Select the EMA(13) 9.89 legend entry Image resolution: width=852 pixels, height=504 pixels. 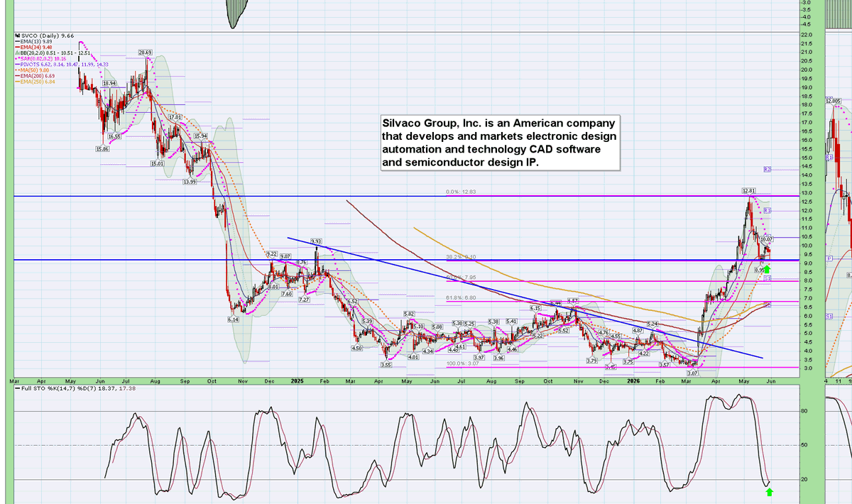34,41
